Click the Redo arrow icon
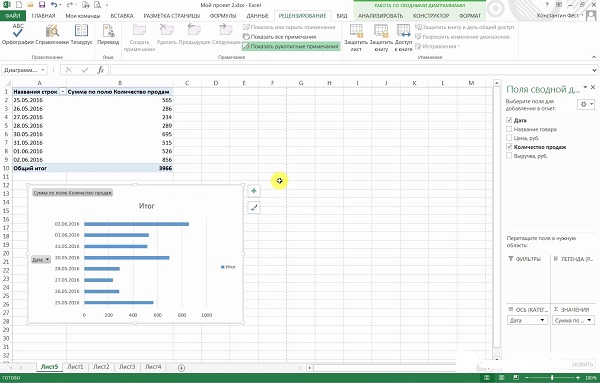This screenshot has width=600, height=383. tap(70, 5)
